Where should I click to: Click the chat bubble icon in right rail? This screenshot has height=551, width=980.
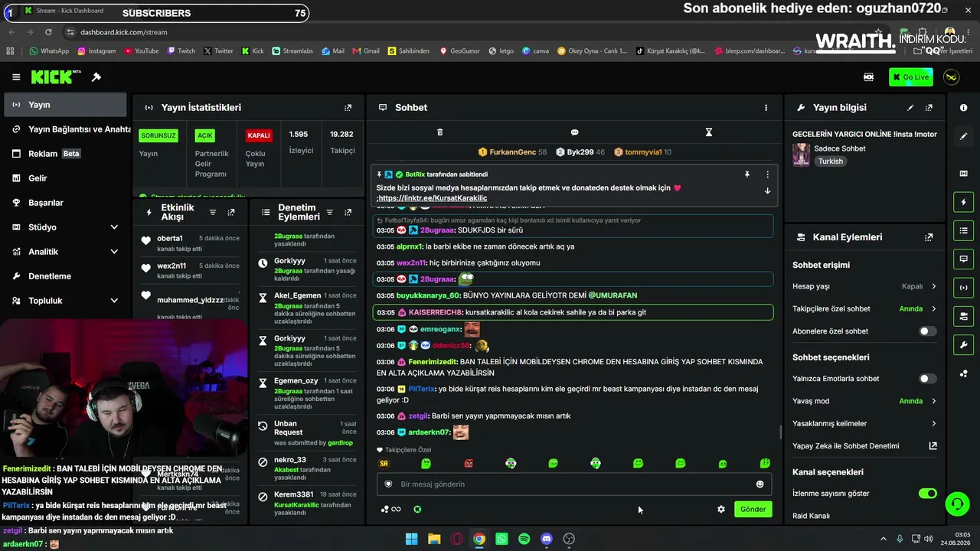coord(963,259)
